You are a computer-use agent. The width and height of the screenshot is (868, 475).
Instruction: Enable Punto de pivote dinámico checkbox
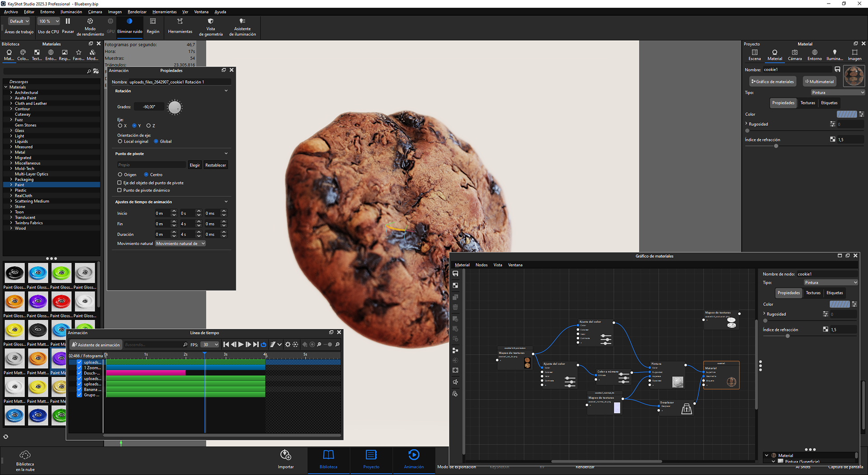tap(120, 190)
